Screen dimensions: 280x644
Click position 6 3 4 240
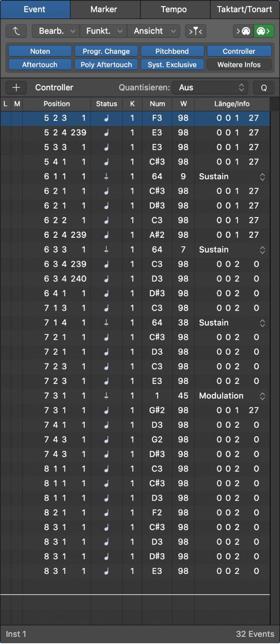(65, 279)
